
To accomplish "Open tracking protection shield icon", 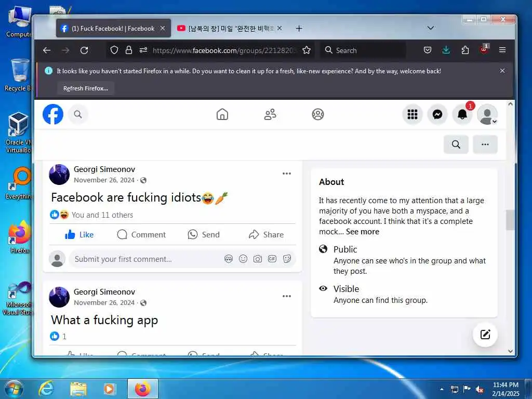I will (x=114, y=50).
